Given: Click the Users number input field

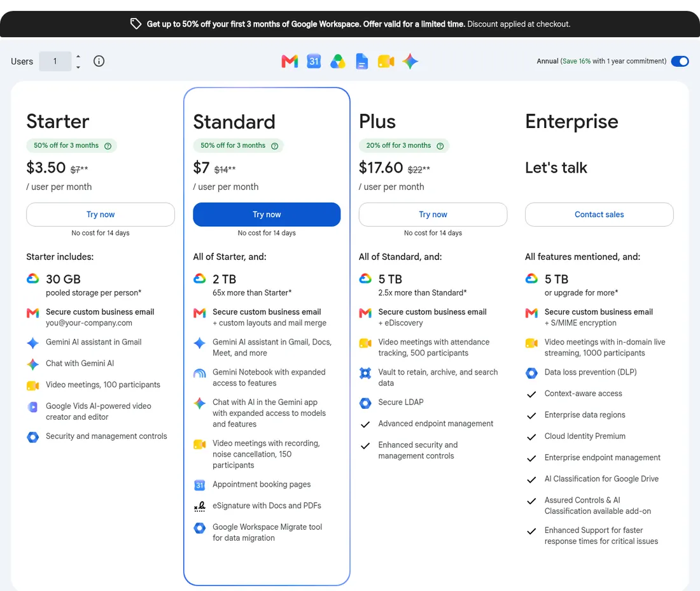Looking at the screenshot, I should [x=55, y=61].
